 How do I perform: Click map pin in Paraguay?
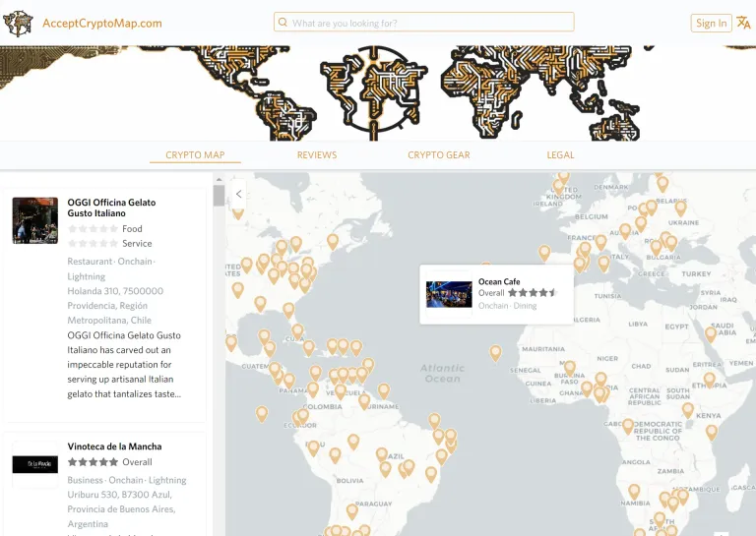coord(352,511)
